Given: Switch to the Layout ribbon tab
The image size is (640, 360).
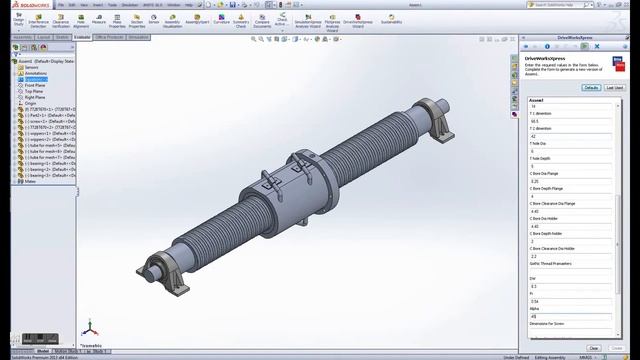Looking at the screenshot, I should pyautogui.click(x=43, y=37).
